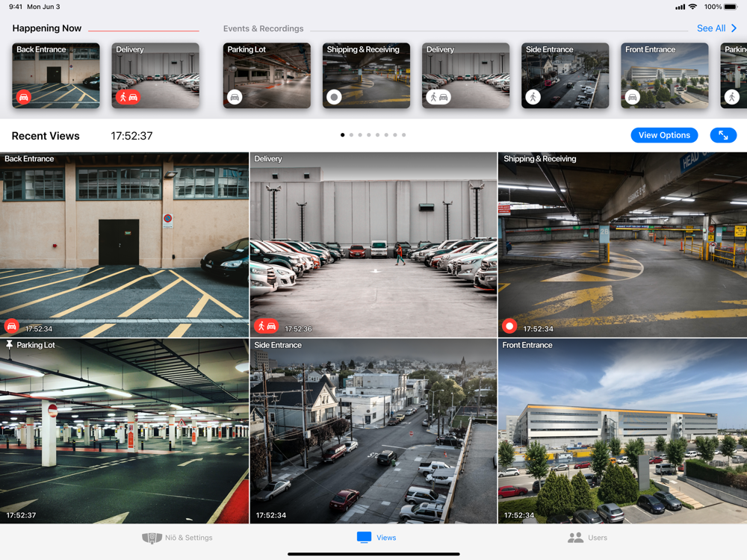Click the See All chevron arrow
The width and height of the screenshot is (747, 560).
(x=734, y=28)
